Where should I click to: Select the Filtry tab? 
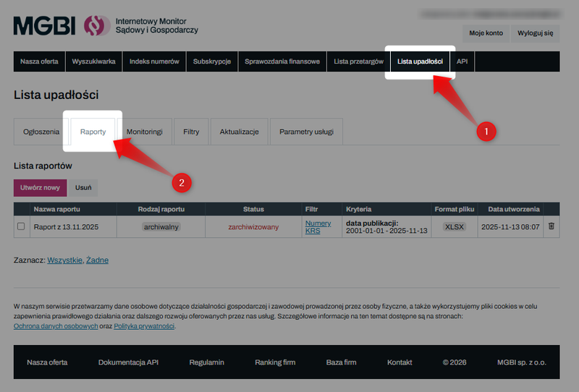click(x=191, y=132)
